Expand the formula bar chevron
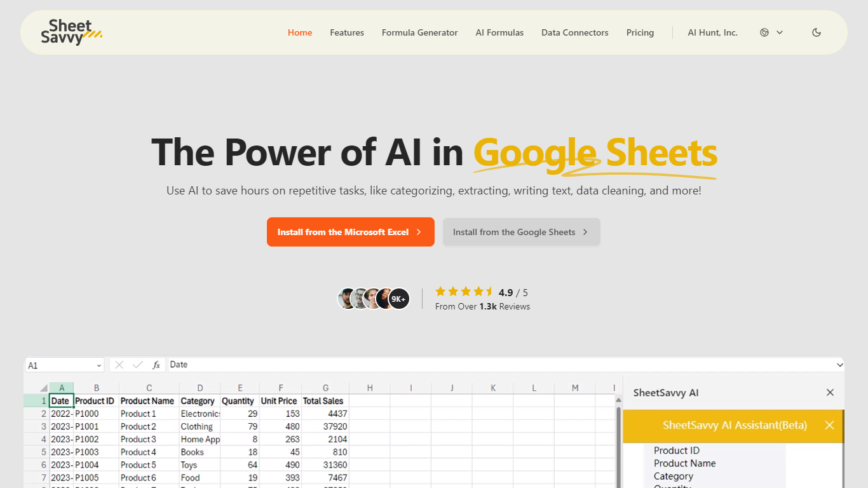This screenshot has width=868, height=488. pos(839,365)
